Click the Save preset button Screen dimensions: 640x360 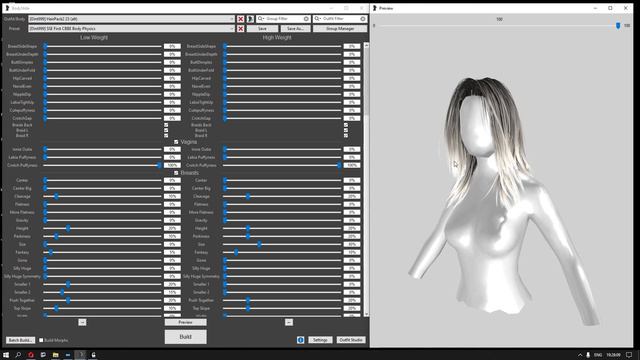pos(262,29)
